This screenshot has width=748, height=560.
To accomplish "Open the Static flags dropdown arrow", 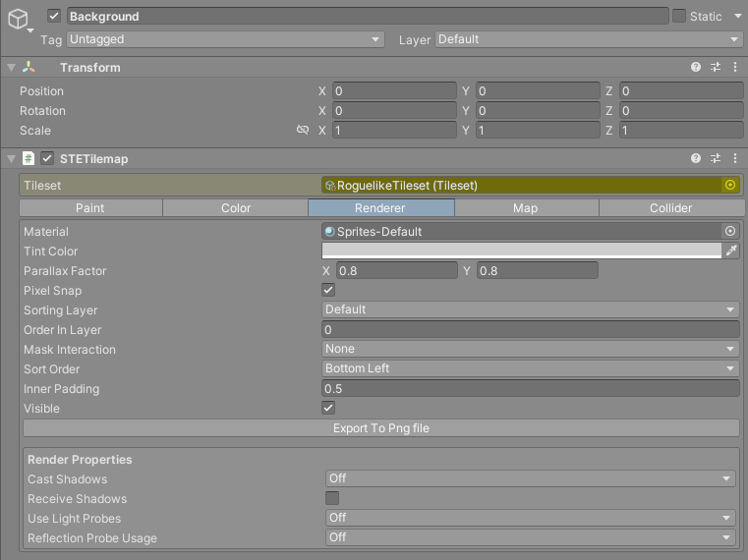I will pos(737,16).
